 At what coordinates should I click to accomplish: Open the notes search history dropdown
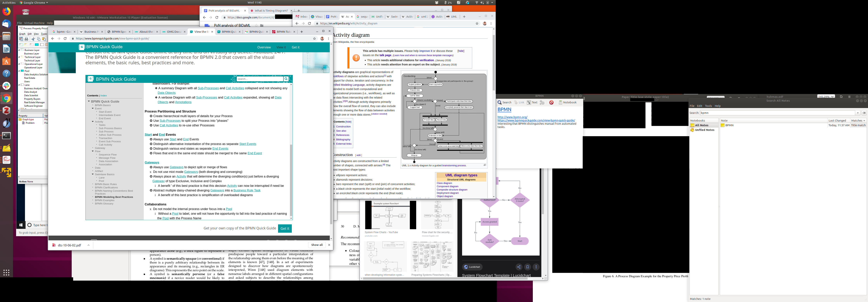858,113
